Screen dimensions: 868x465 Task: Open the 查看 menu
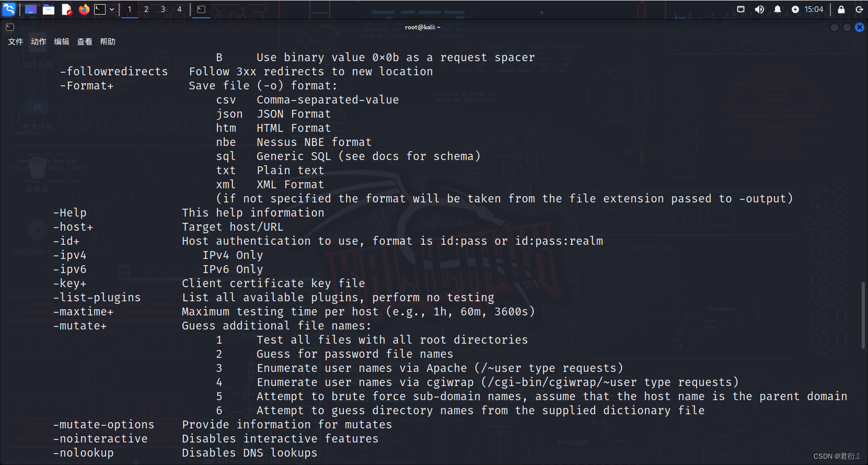(85, 42)
